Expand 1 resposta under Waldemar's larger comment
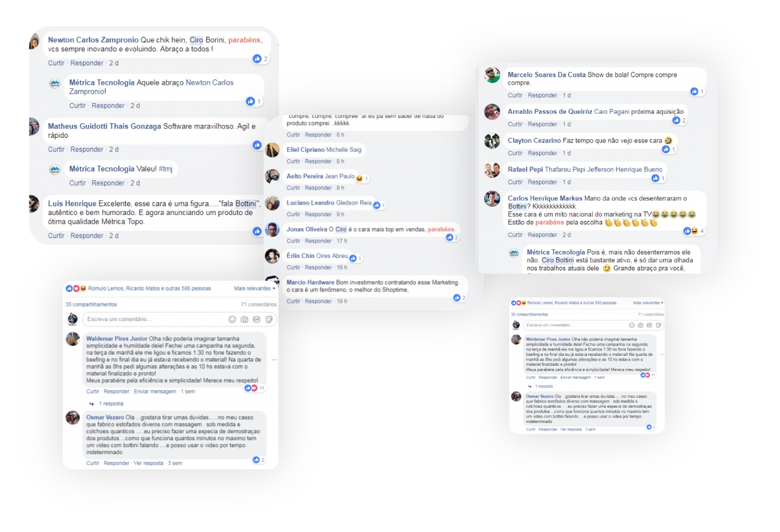The height and width of the screenshot is (532, 780). (111, 404)
